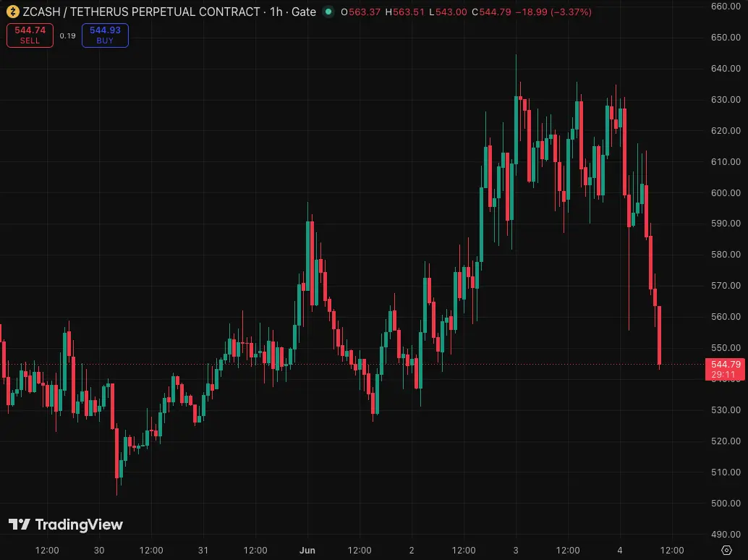Select the ZCASH / TETHERUS PERPETUAL CONTRACT title
Viewport: 748px width, 560px height.
[x=141, y=12]
